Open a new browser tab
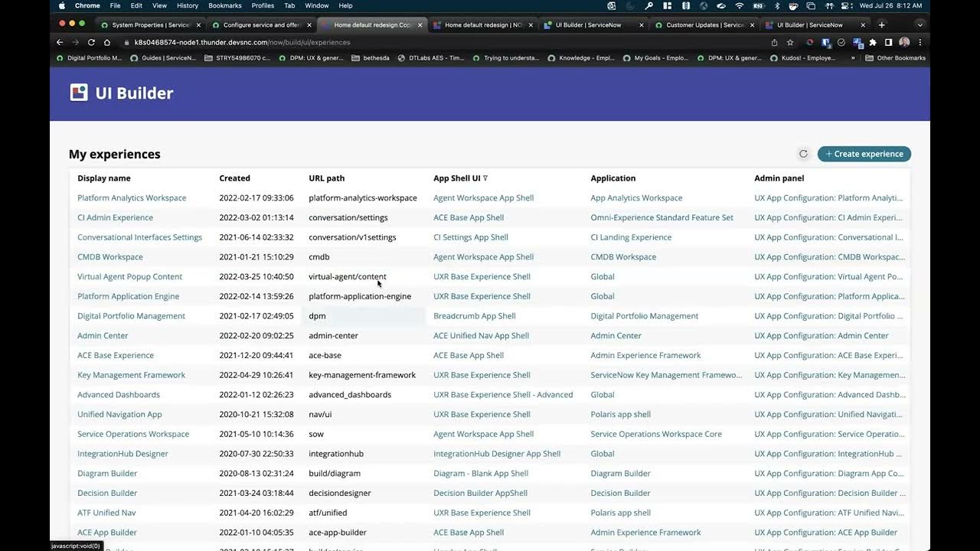This screenshot has height=551, width=980. pos(881,24)
